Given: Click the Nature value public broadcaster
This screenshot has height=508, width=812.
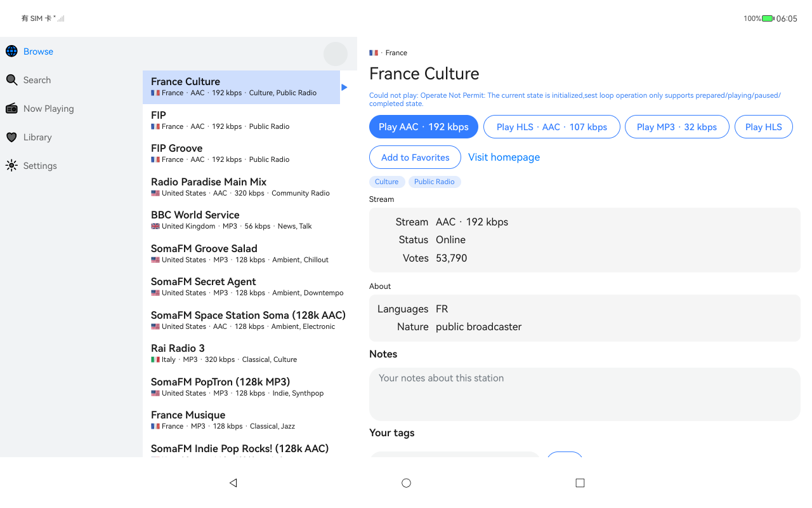Looking at the screenshot, I should tap(478, 326).
